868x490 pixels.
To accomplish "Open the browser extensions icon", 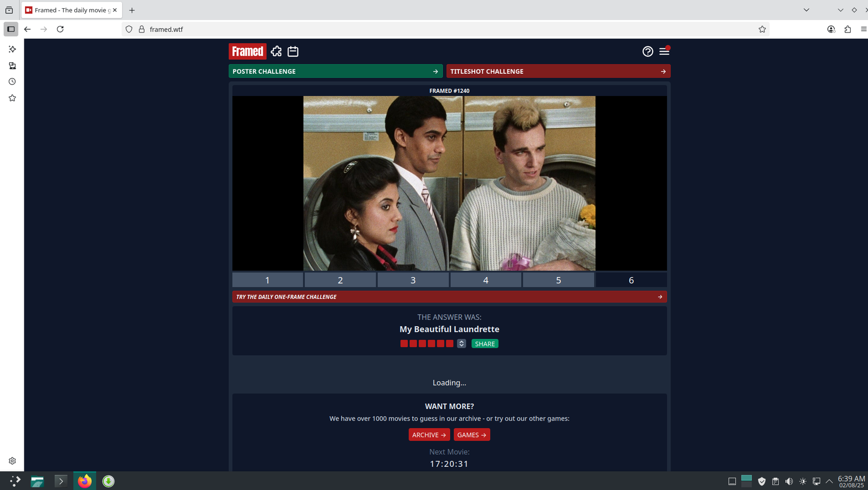I will 847,29.
